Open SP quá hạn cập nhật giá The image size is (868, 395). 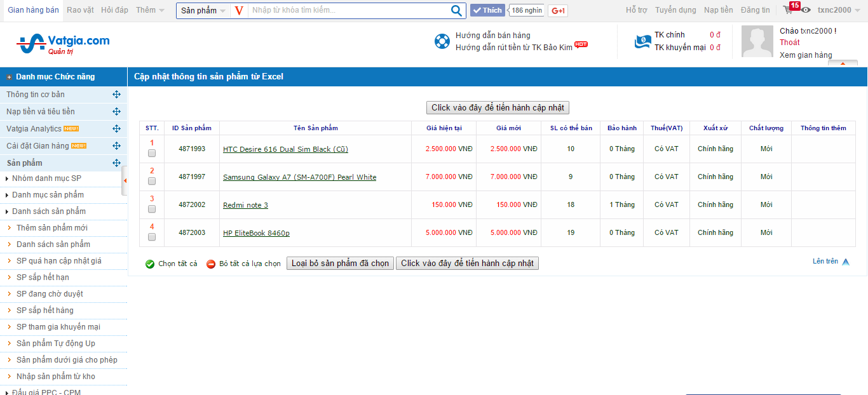tap(59, 261)
